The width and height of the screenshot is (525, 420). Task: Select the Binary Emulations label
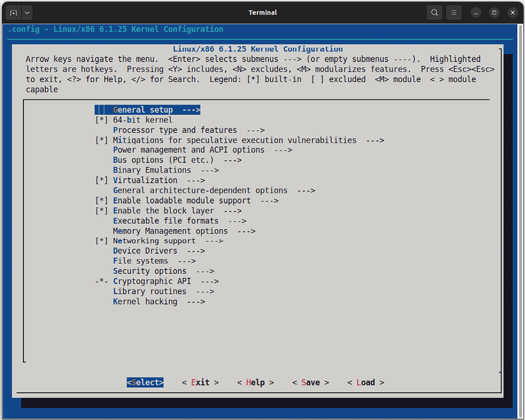tap(151, 170)
